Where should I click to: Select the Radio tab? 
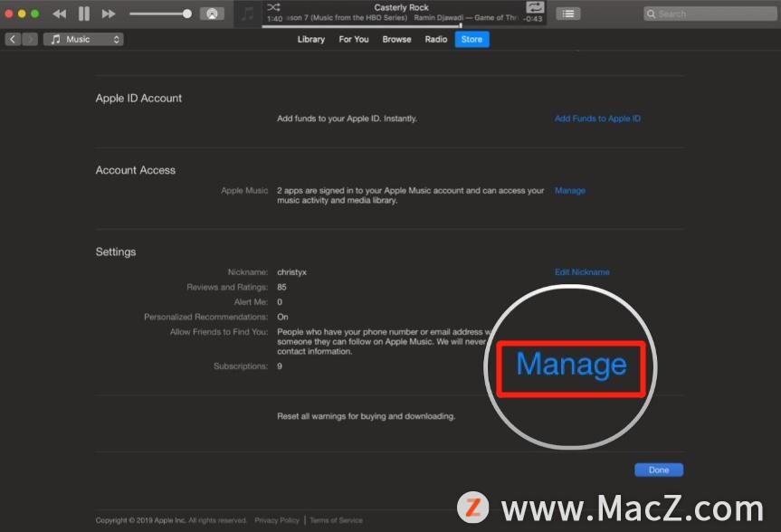436,39
